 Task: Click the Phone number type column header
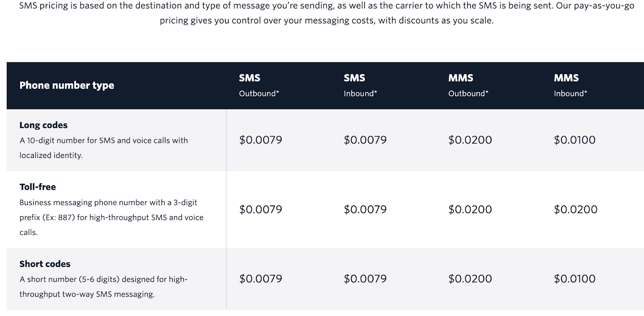[67, 85]
